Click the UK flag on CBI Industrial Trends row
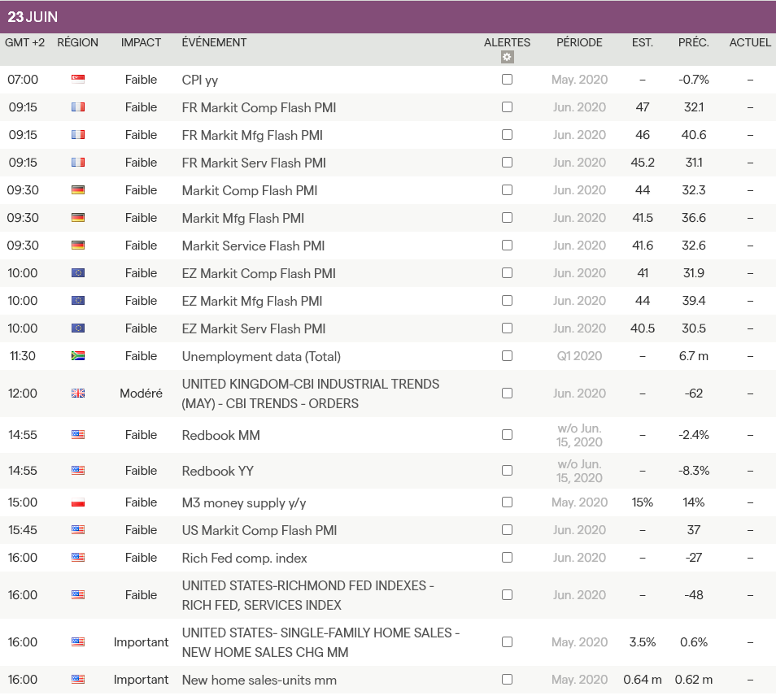 (78, 393)
